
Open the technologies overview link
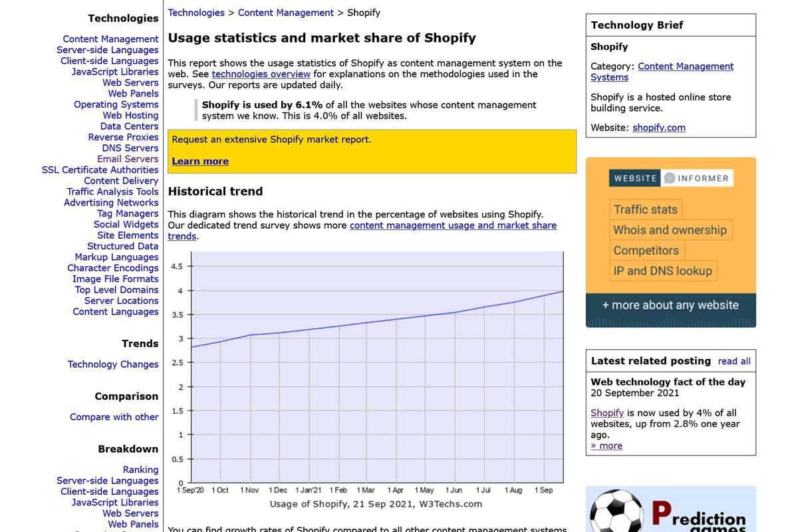coord(261,74)
